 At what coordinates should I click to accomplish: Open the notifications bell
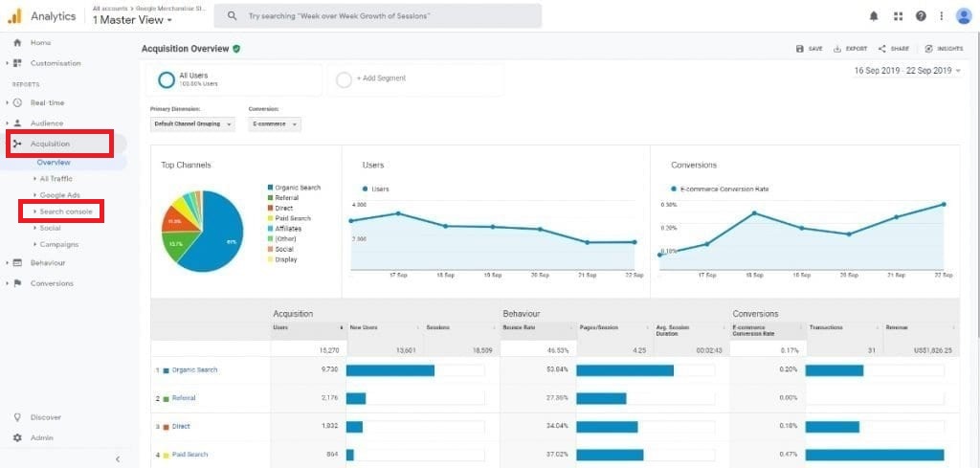click(x=874, y=16)
